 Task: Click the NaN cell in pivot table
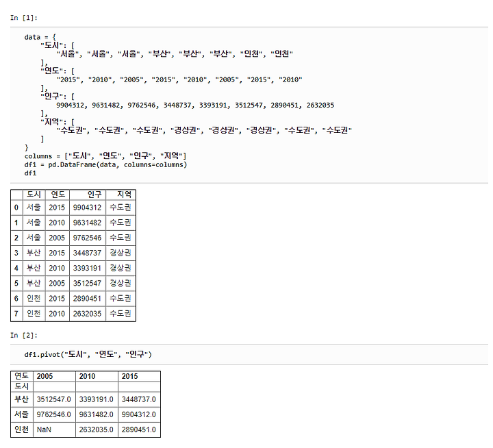point(54,430)
